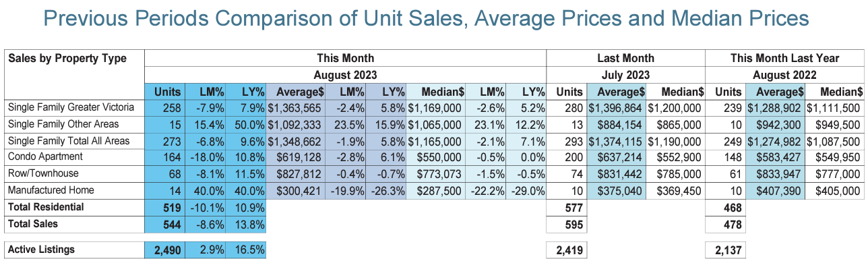868x263 pixels.
Task: Select the Single Family Greater Victoria row label
Action: 71,107
